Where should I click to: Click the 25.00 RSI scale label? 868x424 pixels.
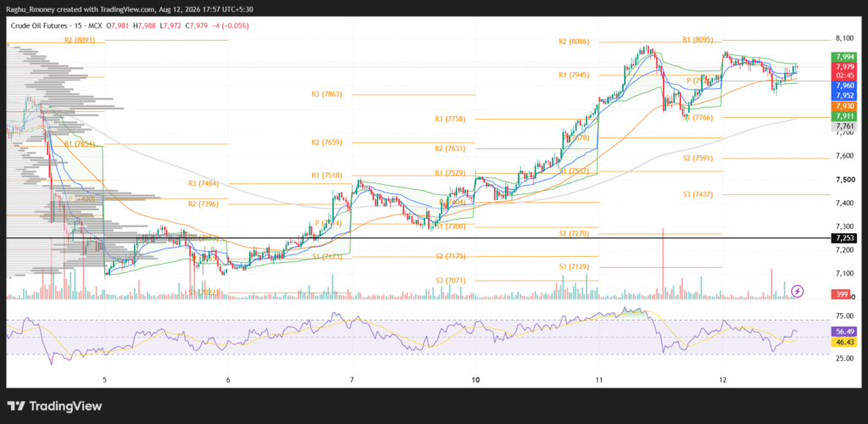[x=845, y=358]
